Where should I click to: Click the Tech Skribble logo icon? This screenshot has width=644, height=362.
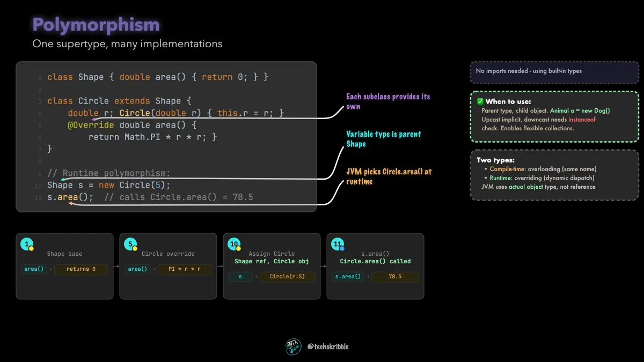(294, 347)
